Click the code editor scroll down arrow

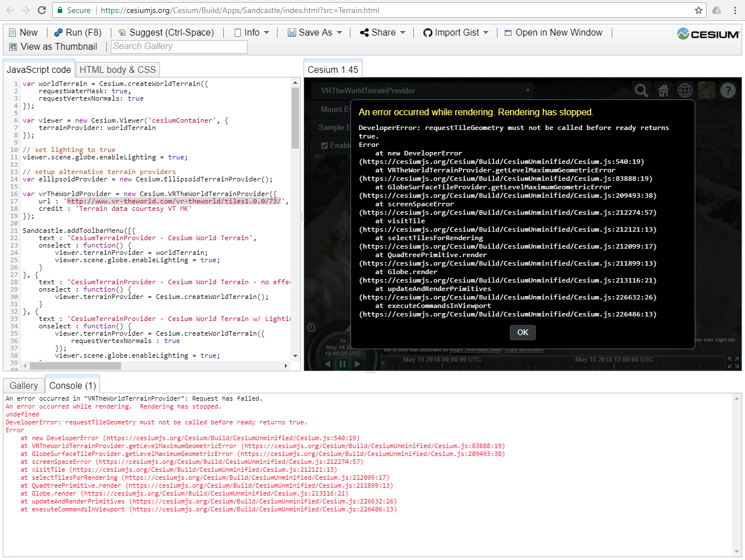click(x=295, y=356)
